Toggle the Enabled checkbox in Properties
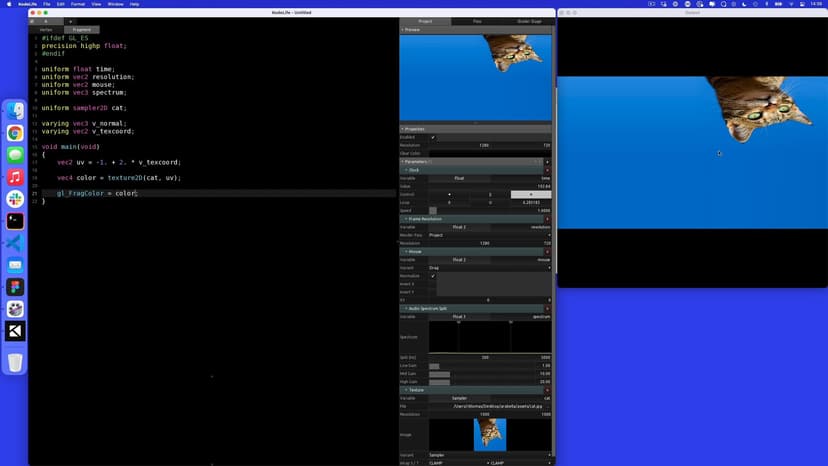Image resolution: width=828 pixels, height=466 pixels. click(433, 137)
